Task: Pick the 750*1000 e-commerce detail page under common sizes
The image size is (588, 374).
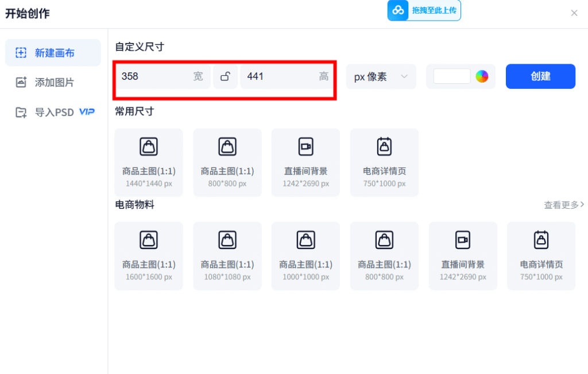Action: pos(384,162)
